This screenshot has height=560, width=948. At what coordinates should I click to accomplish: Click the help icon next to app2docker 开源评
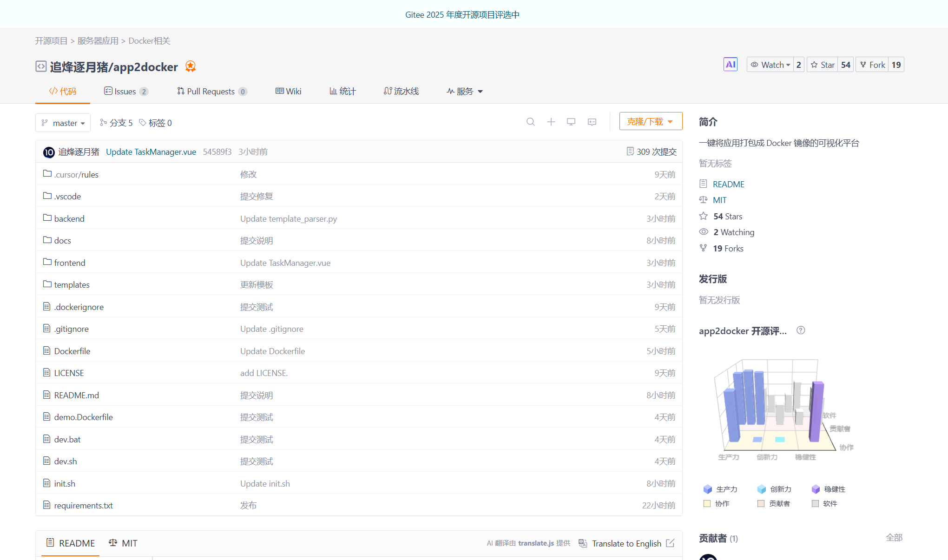tap(800, 330)
